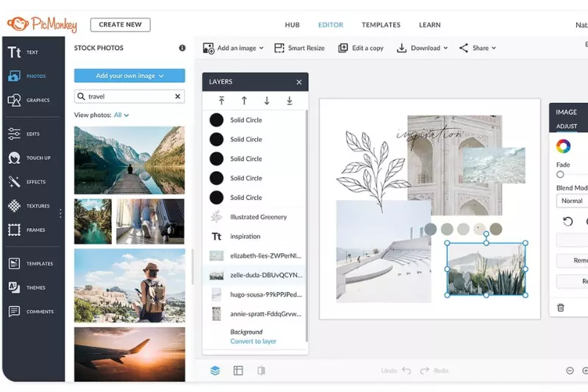This screenshot has width=588, height=392.
Task: Click the Stock Photos info icon
Action: [182, 48]
